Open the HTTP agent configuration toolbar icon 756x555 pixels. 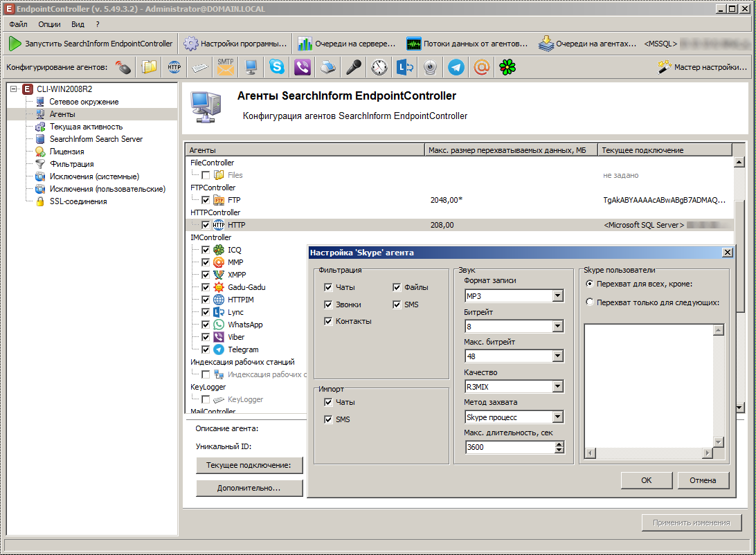click(x=174, y=67)
